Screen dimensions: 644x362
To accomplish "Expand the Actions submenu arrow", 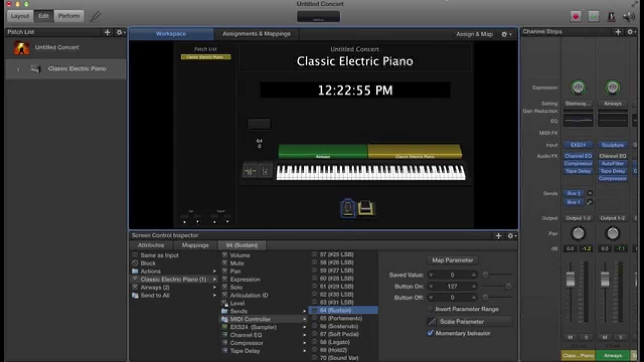I will pos(215,271).
